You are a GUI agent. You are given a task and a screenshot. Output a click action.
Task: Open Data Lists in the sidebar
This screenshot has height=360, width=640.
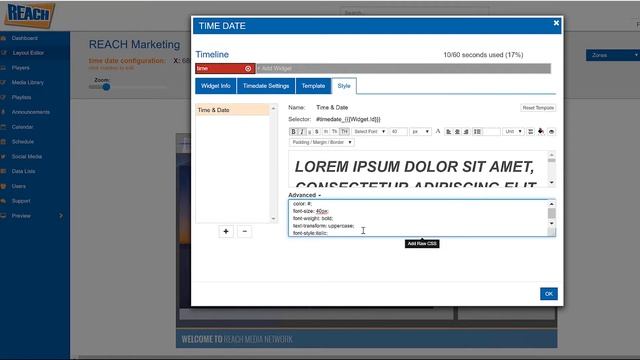point(23,171)
